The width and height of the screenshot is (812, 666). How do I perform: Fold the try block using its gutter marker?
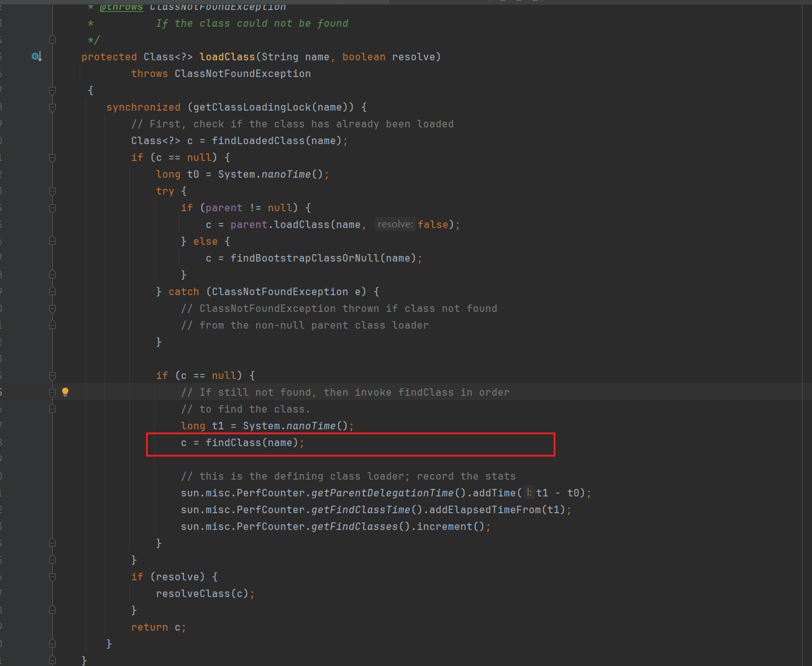pyautogui.click(x=52, y=191)
